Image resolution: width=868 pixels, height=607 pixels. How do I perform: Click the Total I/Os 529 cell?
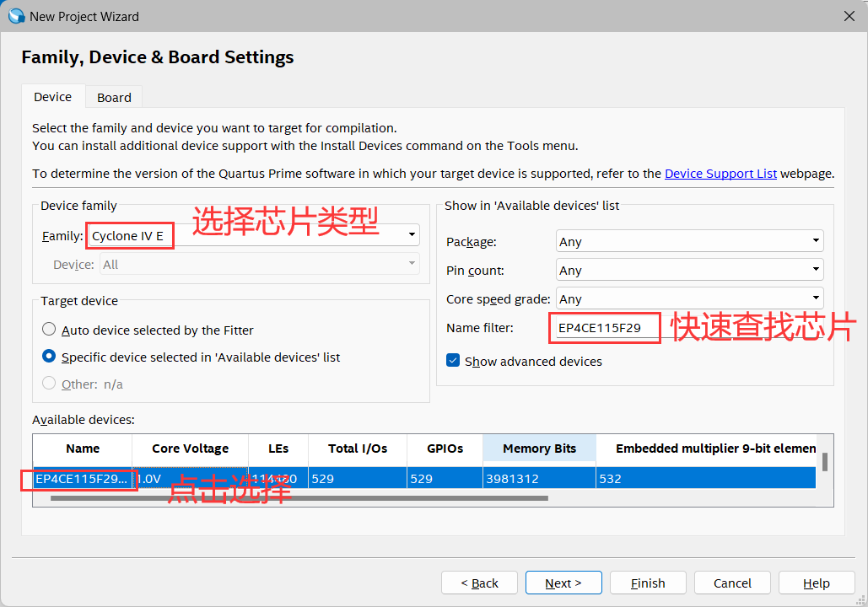tap(357, 479)
